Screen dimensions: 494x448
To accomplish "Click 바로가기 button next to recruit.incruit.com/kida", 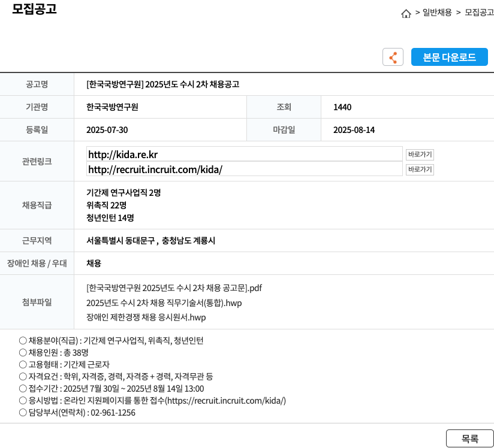I will coord(420,169).
